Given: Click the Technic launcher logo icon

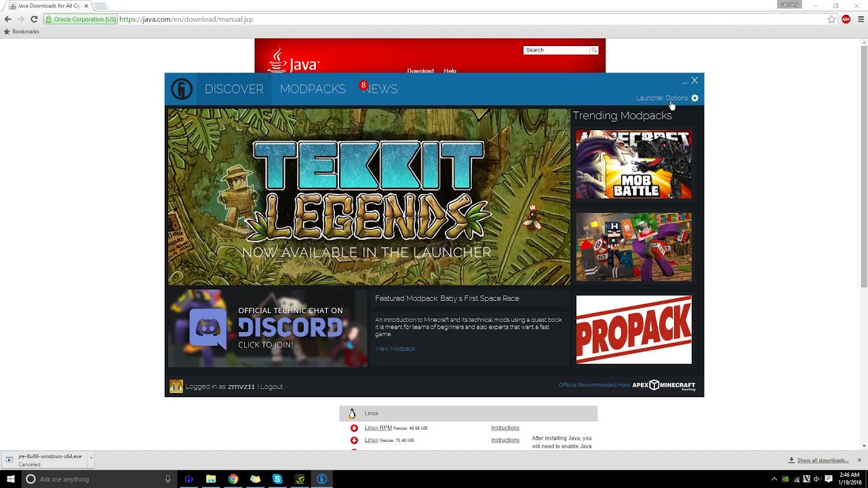Looking at the screenshot, I should (181, 89).
